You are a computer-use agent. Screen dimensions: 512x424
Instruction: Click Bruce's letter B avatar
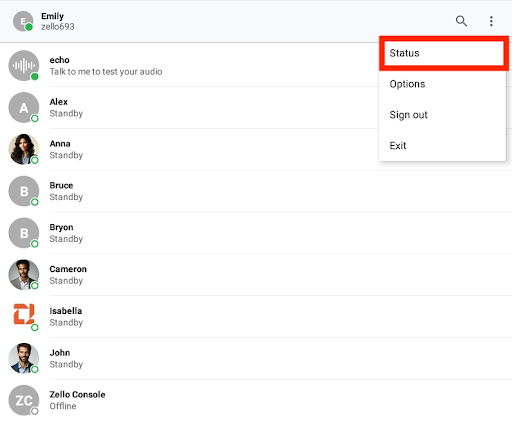[24, 191]
